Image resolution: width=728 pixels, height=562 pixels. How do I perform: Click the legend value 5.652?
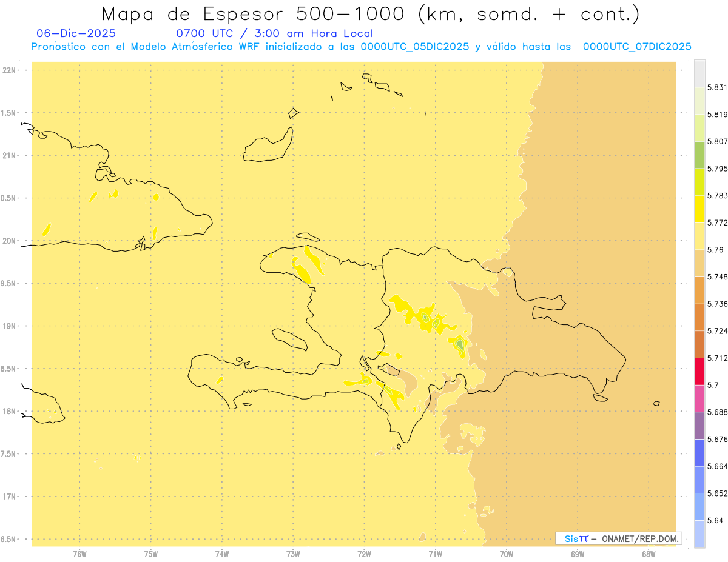click(718, 493)
